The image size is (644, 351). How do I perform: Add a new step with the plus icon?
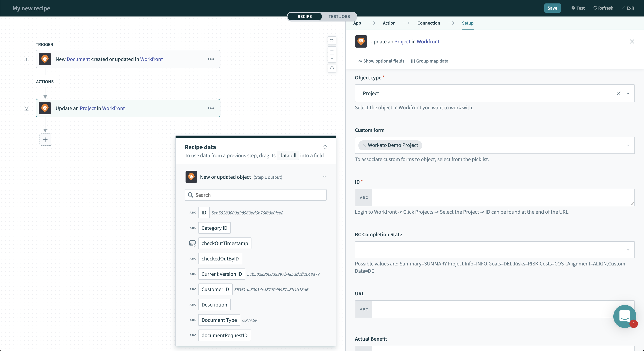point(45,140)
